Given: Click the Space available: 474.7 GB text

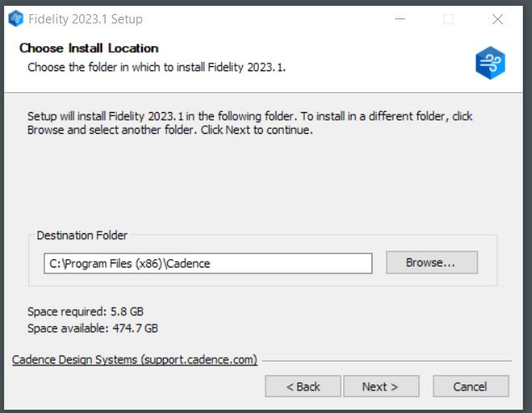Looking at the screenshot, I should tap(93, 328).
